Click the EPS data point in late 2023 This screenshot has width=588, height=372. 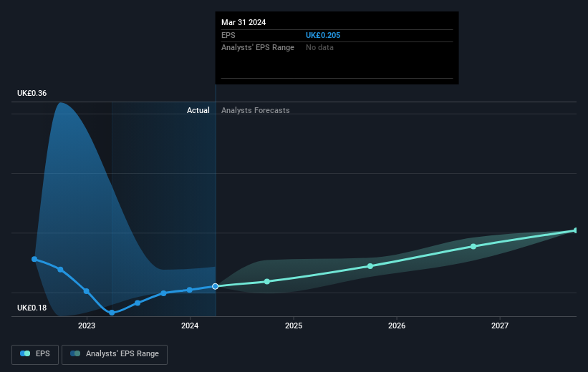coord(163,293)
